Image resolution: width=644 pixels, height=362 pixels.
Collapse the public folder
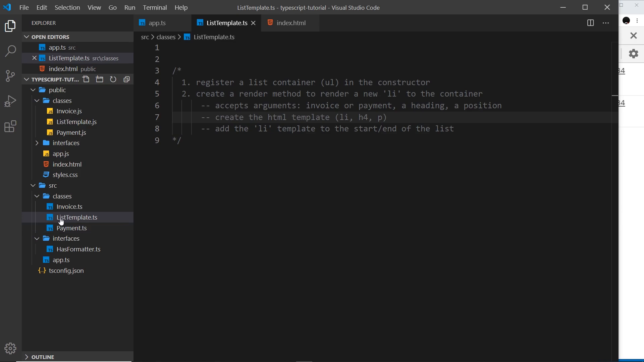(78, 90)
